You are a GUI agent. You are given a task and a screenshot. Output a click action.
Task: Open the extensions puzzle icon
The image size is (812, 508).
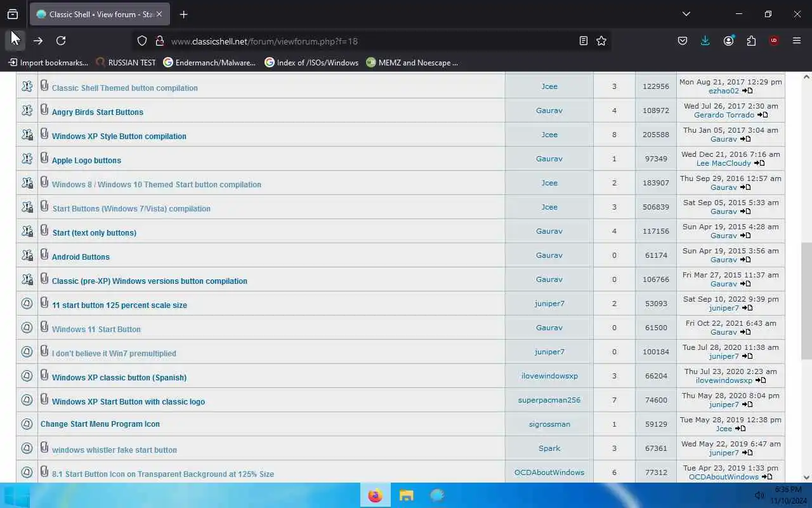tap(751, 41)
